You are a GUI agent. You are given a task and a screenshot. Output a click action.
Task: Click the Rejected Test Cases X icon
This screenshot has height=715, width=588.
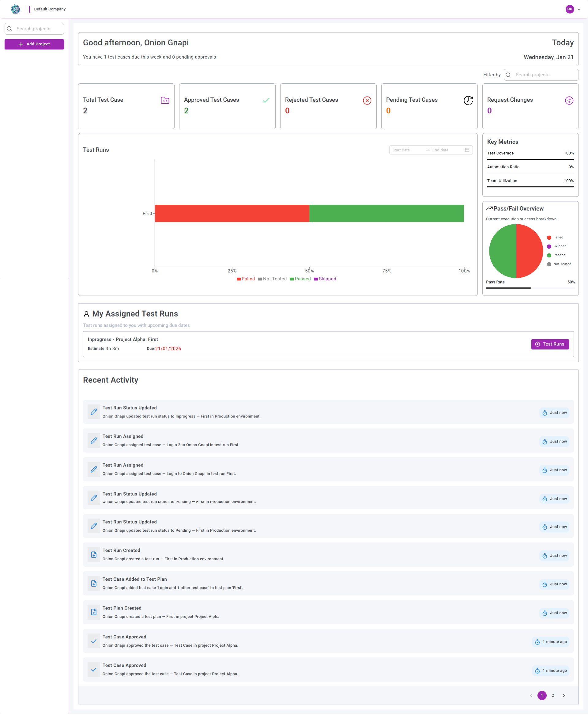(367, 100)
